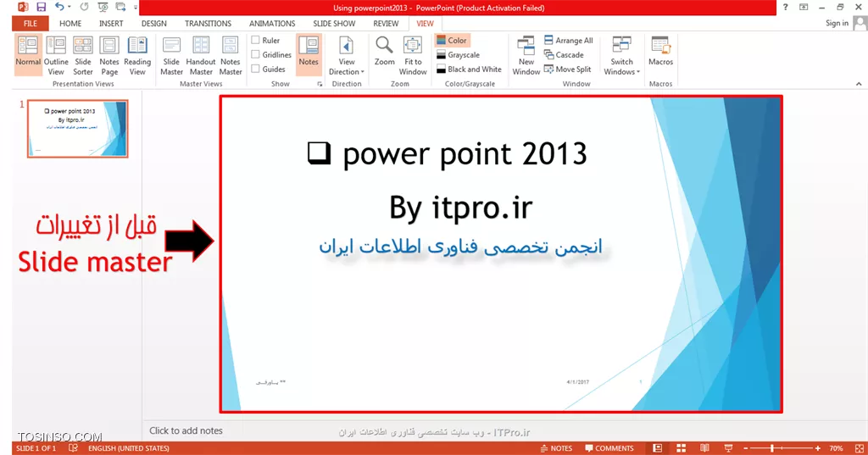Open PowerPoint Help question mark
Image resolution: width=868 pixels, height=455 pixels.
coord(785,7)
